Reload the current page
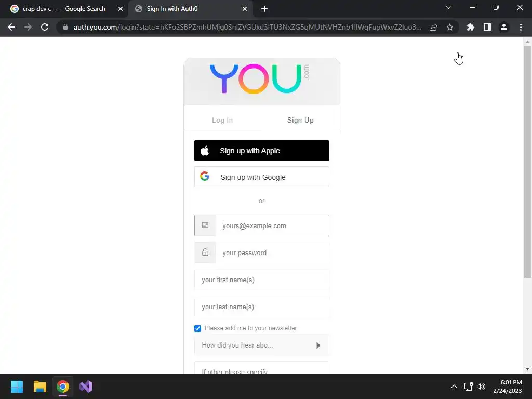532x399 pixels. pos(45,27)
